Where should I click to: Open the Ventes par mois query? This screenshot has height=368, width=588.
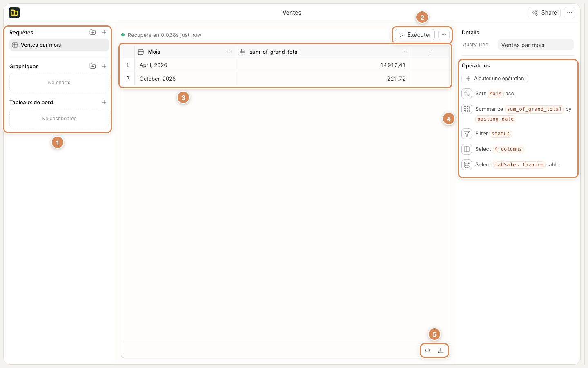point(59,45)
